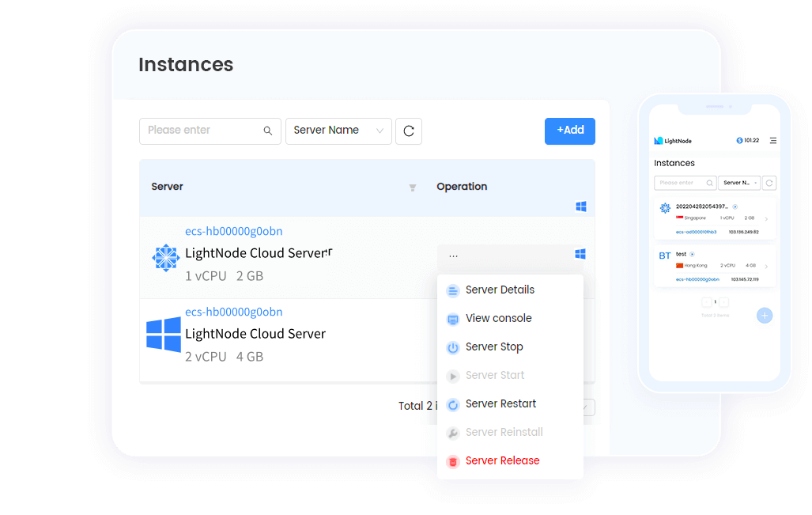Click the search icon in the phone search box
Screen dimensions: 812x515
(x=709, y=183)
